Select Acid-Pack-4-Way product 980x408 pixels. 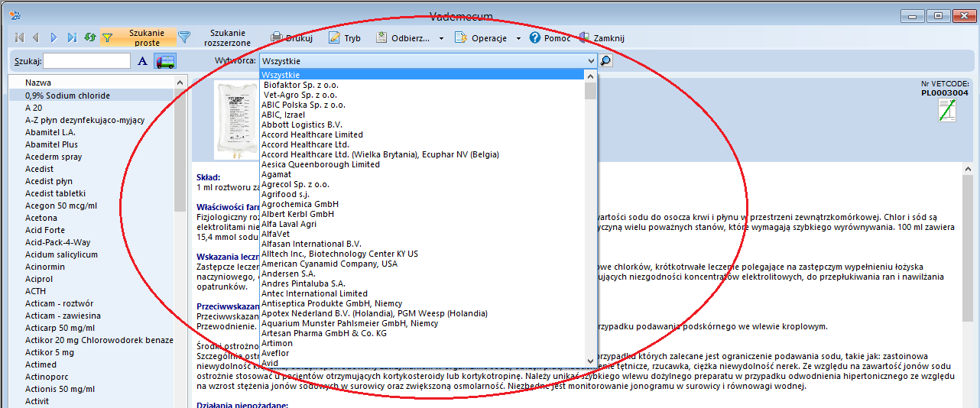[x=92, y=242]
